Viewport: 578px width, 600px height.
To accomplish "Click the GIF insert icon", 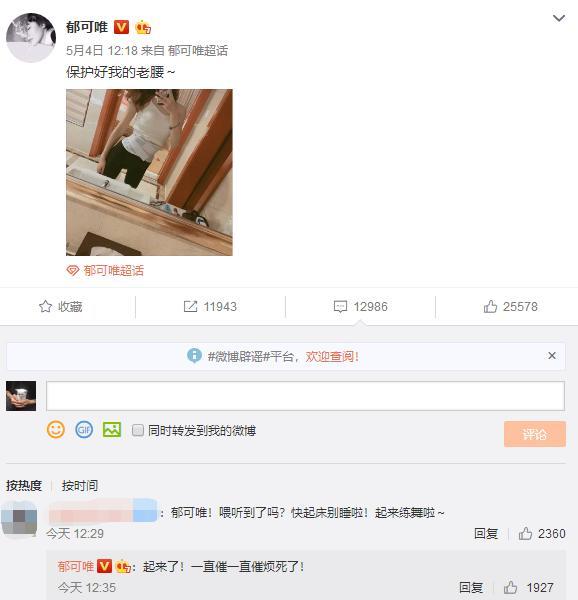I will (84, 429).
